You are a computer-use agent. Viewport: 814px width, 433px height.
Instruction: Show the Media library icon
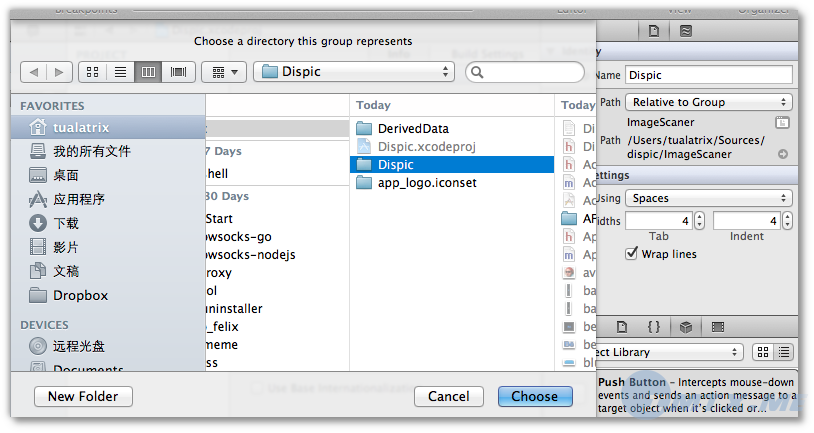(x=718, y=327)
